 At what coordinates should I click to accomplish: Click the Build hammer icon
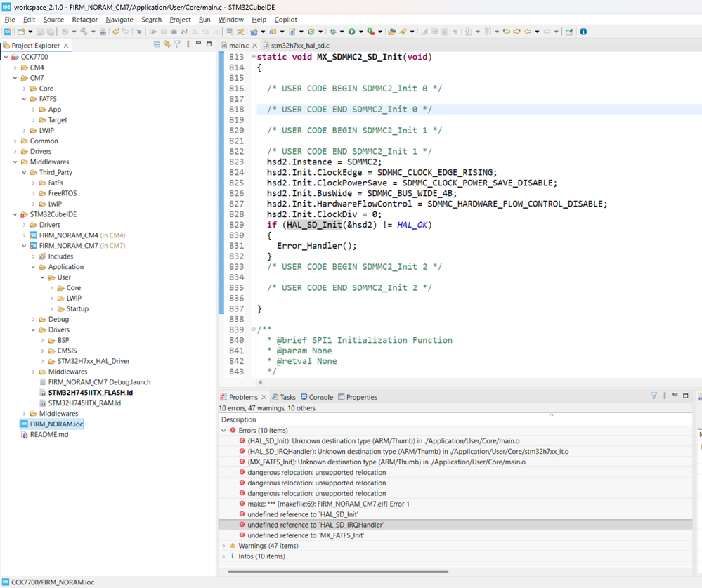[x=84, y=32]
